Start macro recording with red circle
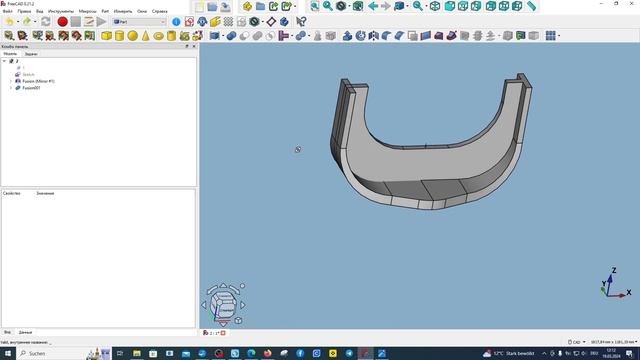 (62, 22)
